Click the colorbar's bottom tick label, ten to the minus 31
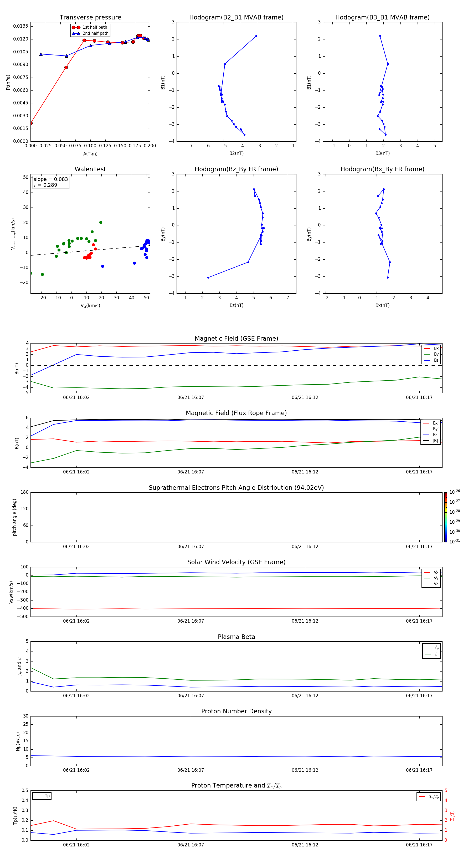 pos(455,542)
